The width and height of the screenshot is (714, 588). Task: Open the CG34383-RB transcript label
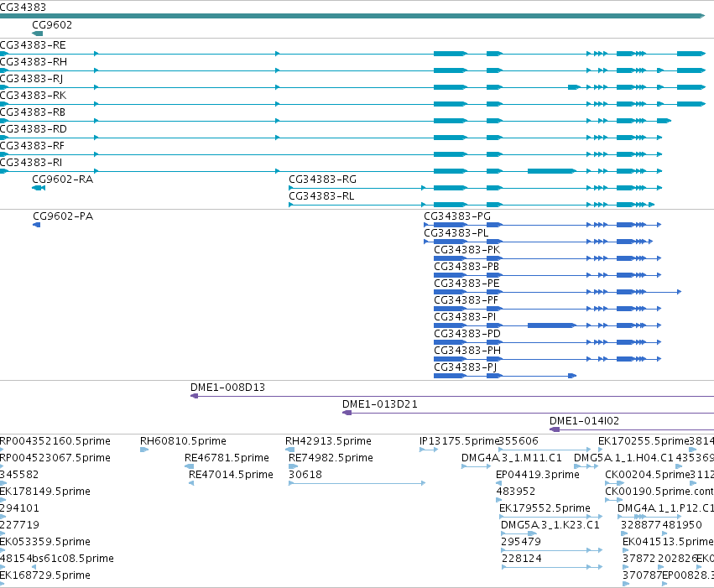pyautogui.click(x=33, y=112)
